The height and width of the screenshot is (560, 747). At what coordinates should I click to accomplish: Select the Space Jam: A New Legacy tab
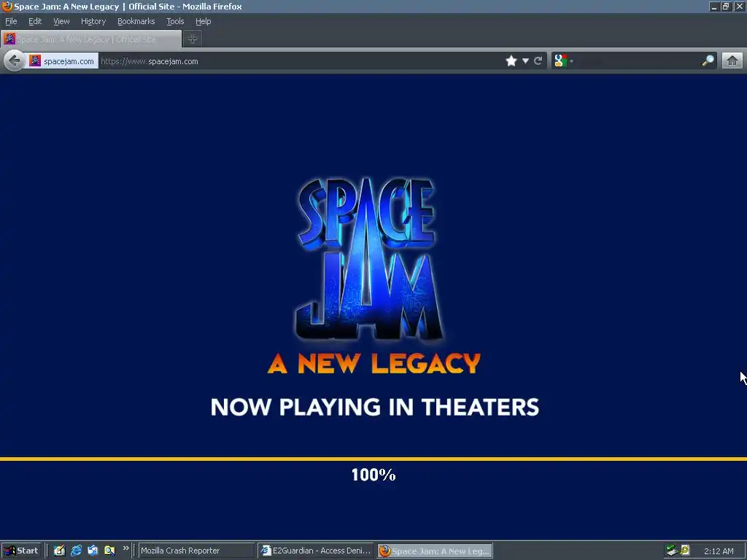click(x=91, y=39)
